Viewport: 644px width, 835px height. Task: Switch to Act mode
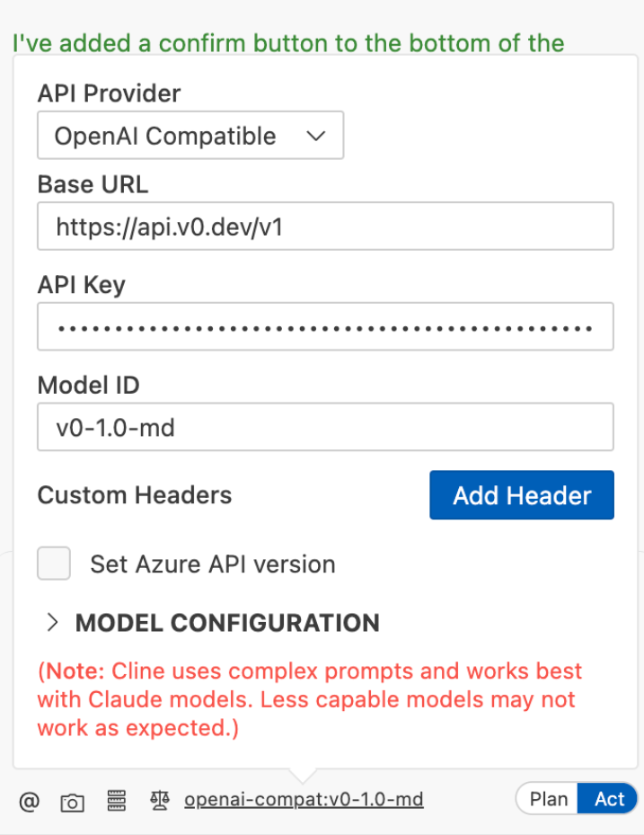click(609, 799)
